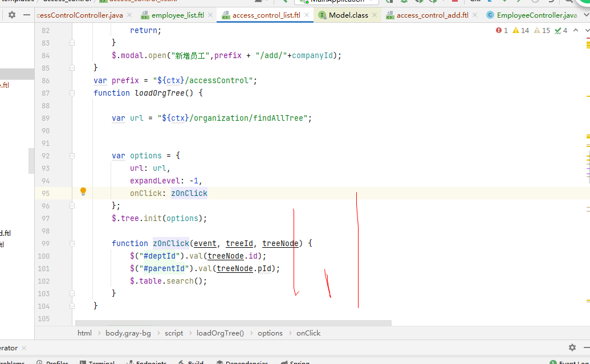
Task: Click the weak warnings count 15
Action: click(x=542, y=30)
